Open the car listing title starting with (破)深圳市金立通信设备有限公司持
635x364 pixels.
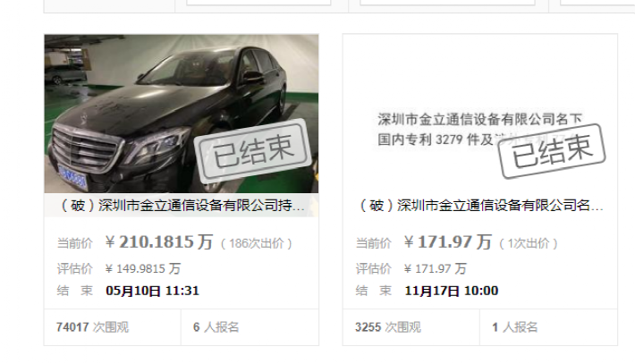[182, 206]
